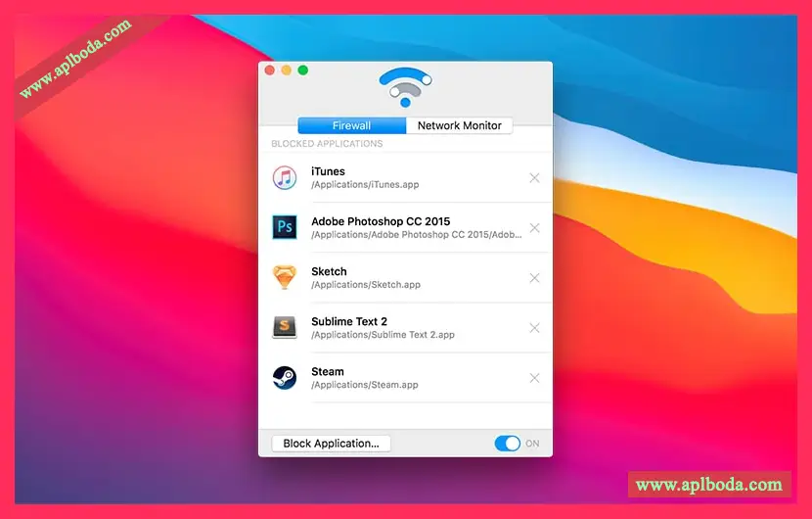Click the Sublime Text 2 icon
This screenshot has width=812, height=519.
point(284,328)
